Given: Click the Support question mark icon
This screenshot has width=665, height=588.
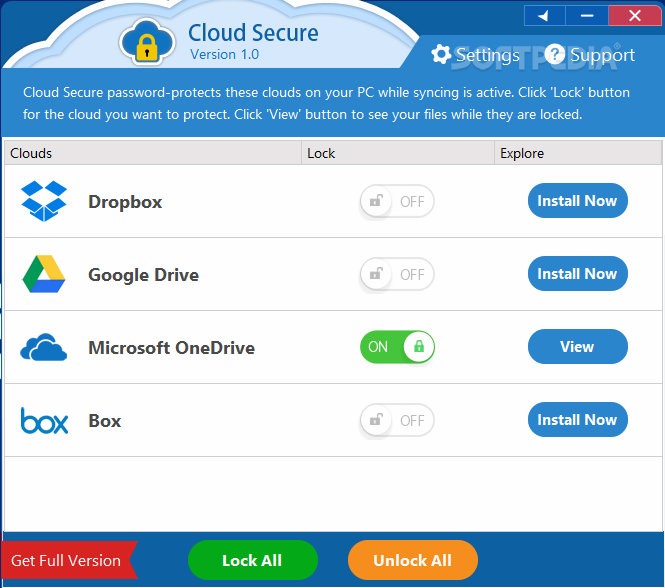Looking at the screenshot, I should [x=555, y=54].
